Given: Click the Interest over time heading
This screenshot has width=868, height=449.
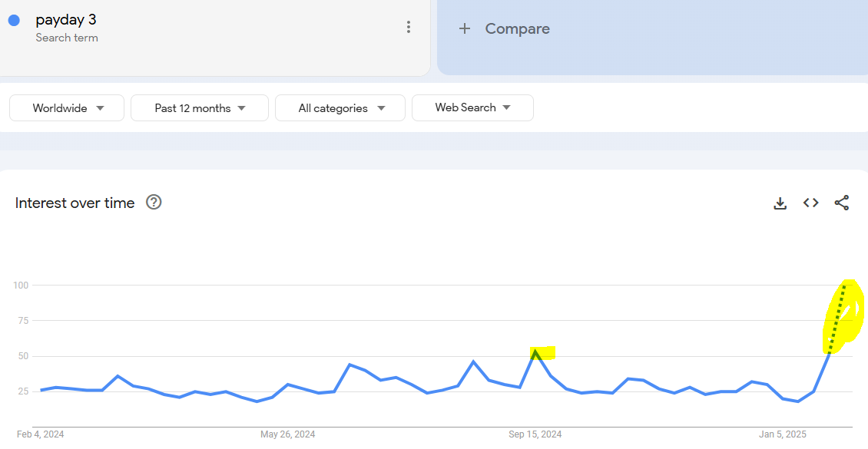Looking at the screenshot, I should (75, 203).
